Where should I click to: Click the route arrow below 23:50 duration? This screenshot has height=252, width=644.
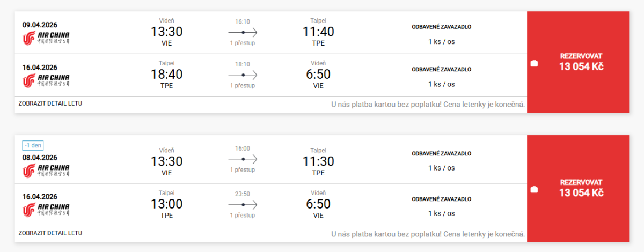click(x=243, y=204)
